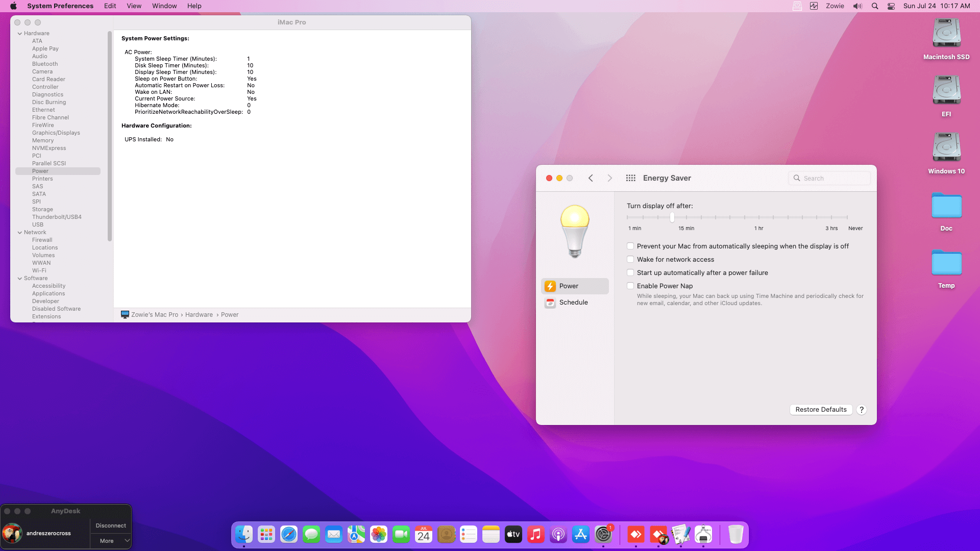Screen dimensions: 980x551
Task: Open Reminders app in the Dock
Action: [x=469, y=534]
